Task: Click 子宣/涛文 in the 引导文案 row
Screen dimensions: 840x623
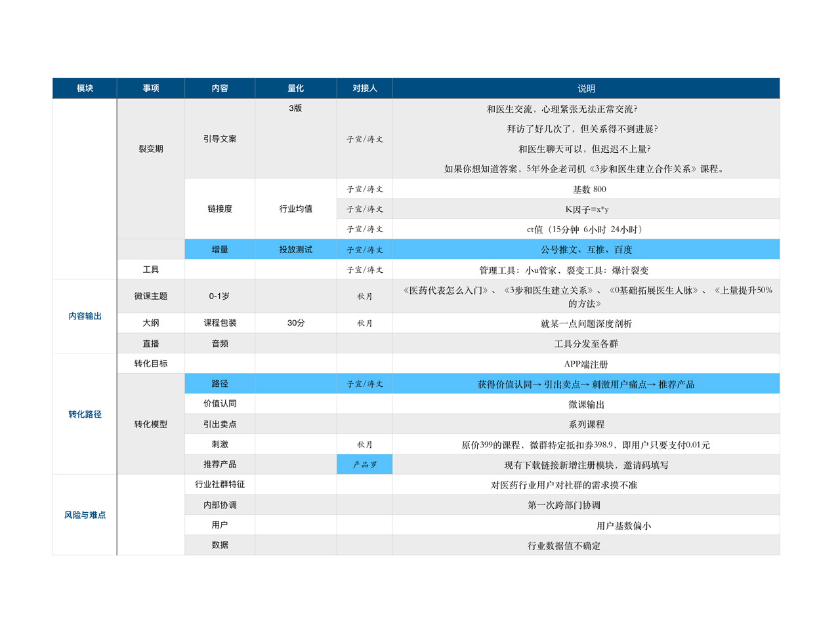Action: point(365,139)
